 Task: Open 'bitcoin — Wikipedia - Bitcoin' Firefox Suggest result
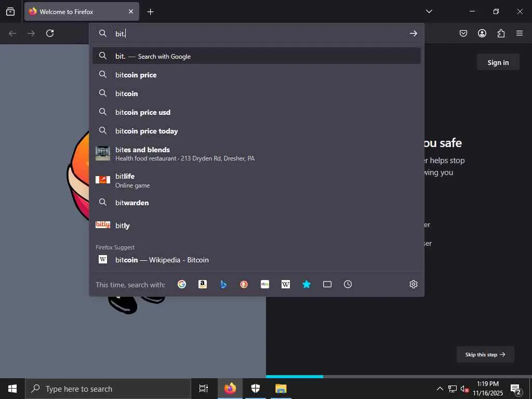tap(257, 260)
